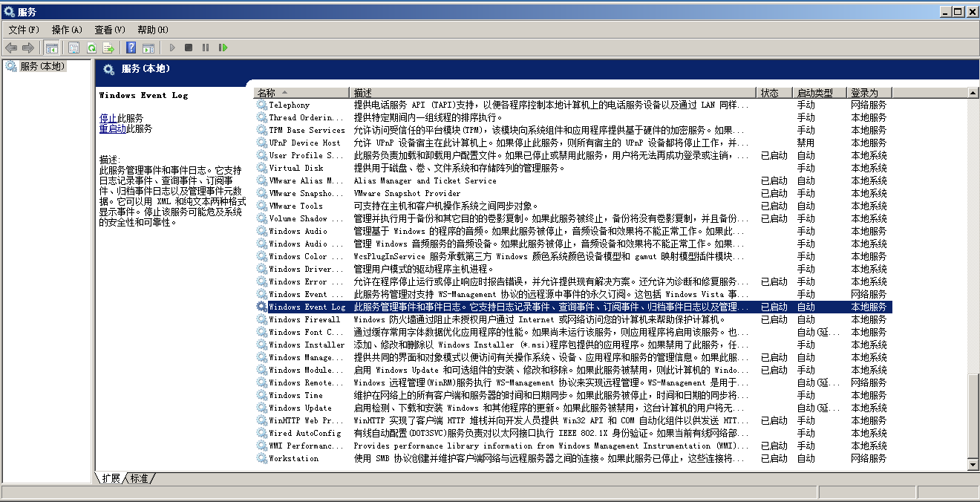Click the gear icon beside Workstation
Image resolution: width=980 pixels, height=502 pixels.
pyautogui.click(x=261, y=458)
